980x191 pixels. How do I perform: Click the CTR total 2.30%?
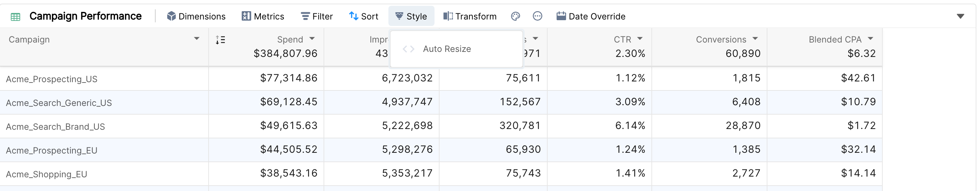click(631, 54)
